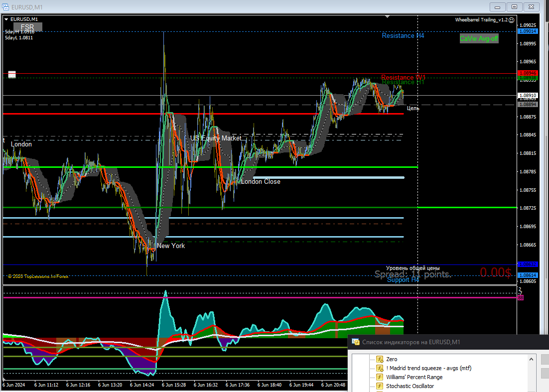Screen dimensions: 549x392
Task: Select Williams' Percent Range list entry
Action: (414, 377)
